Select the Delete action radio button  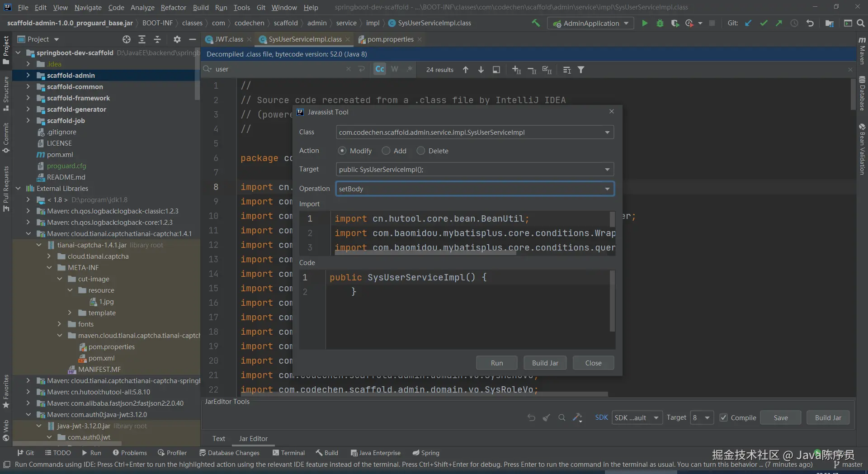(421, 151)
